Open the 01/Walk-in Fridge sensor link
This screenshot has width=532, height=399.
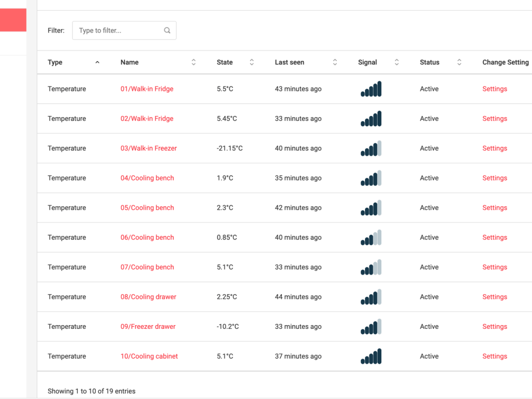(x=147, y=89)
